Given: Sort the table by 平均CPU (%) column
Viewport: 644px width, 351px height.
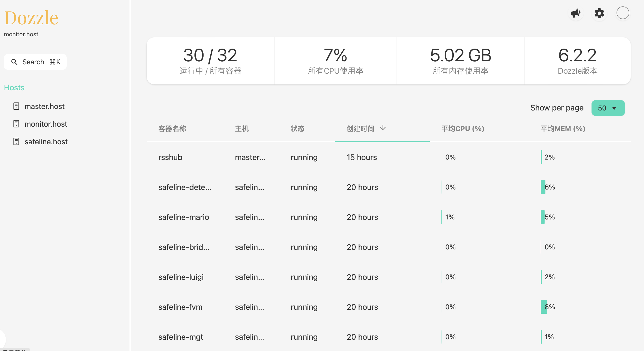Looking at the screenshot, I should [463, 129].
